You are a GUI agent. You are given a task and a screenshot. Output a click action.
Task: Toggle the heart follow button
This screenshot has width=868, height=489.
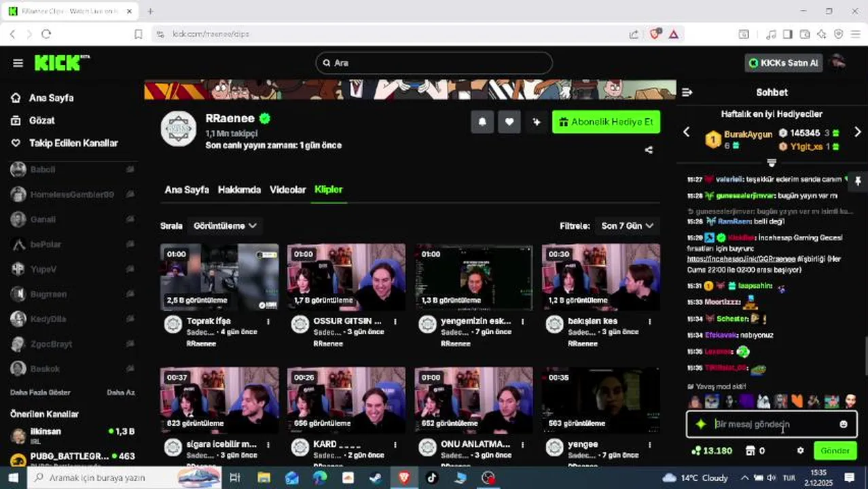click(x=509, y=122)
